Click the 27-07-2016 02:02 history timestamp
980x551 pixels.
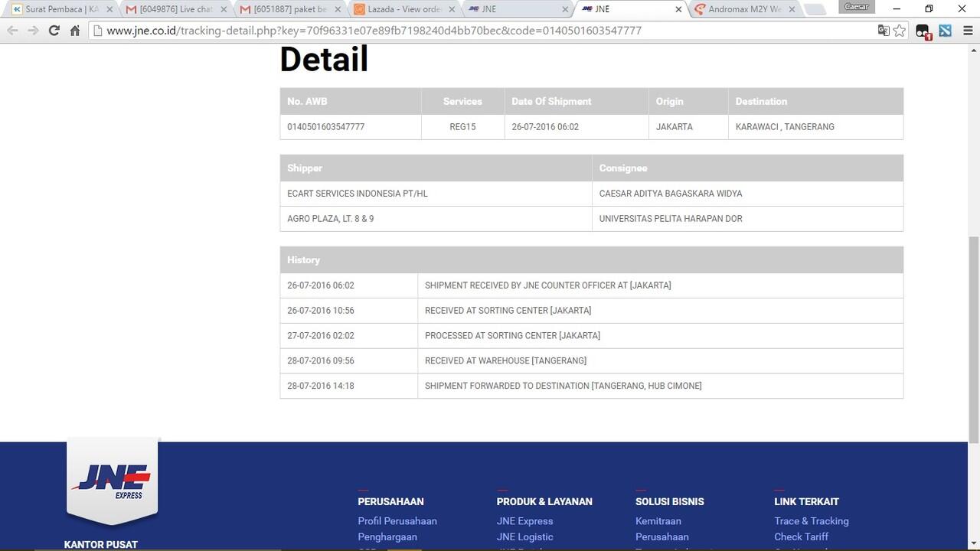pyautogui.click(x=321, y=336)
